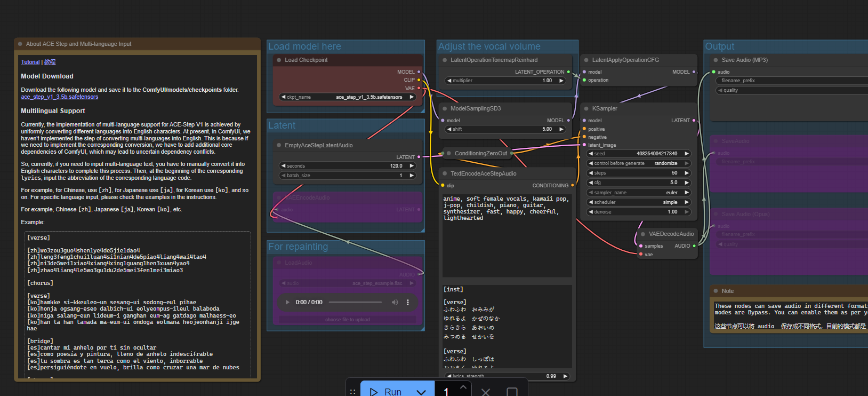
Task: Collapse the EmptyAceStepLatentAudio node via its dot
Action: coord(279,145)
